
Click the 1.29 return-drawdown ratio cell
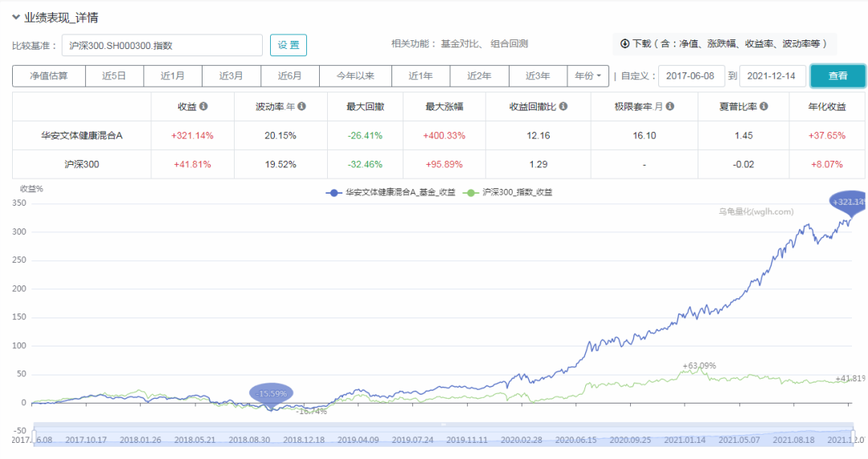pyautogui.click(x=538, y=165)
